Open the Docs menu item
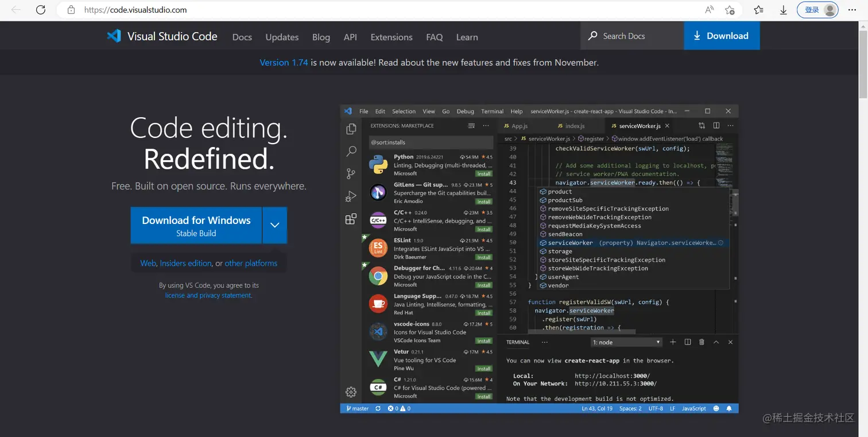The height and width of the screenshot is (437, 868). (242, 37)
